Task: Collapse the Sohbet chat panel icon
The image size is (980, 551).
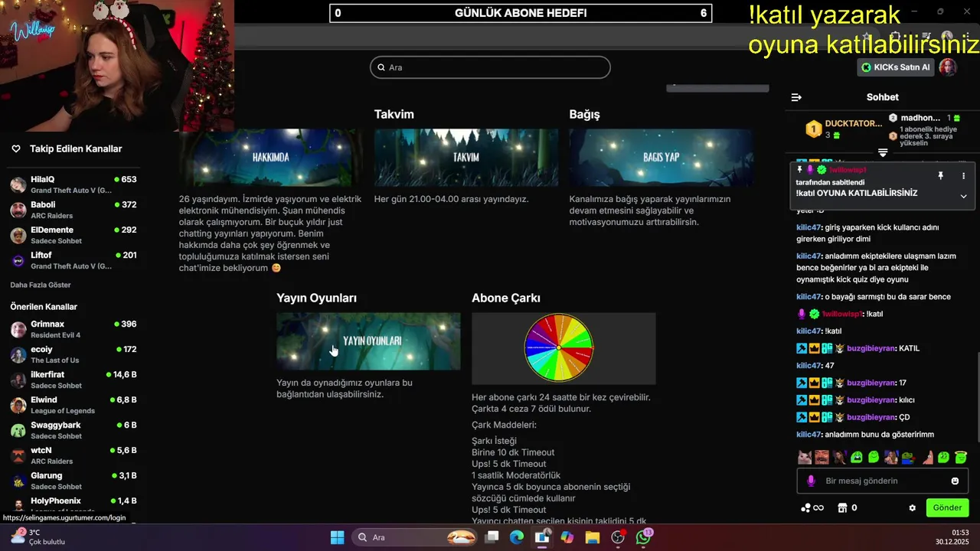Action: click(796, 97)
